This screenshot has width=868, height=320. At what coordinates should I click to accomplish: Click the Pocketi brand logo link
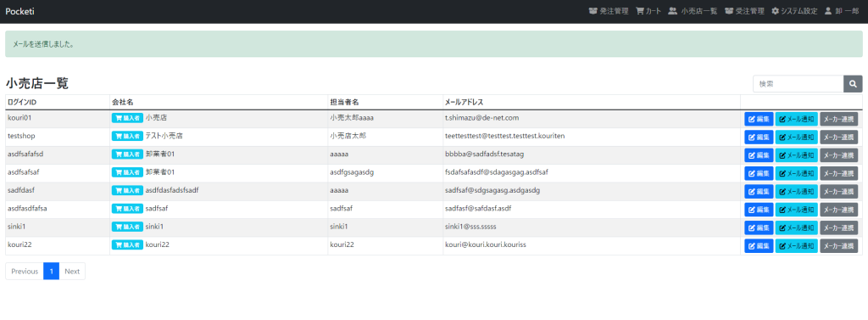pyautogui.click(x=20, y=11)
